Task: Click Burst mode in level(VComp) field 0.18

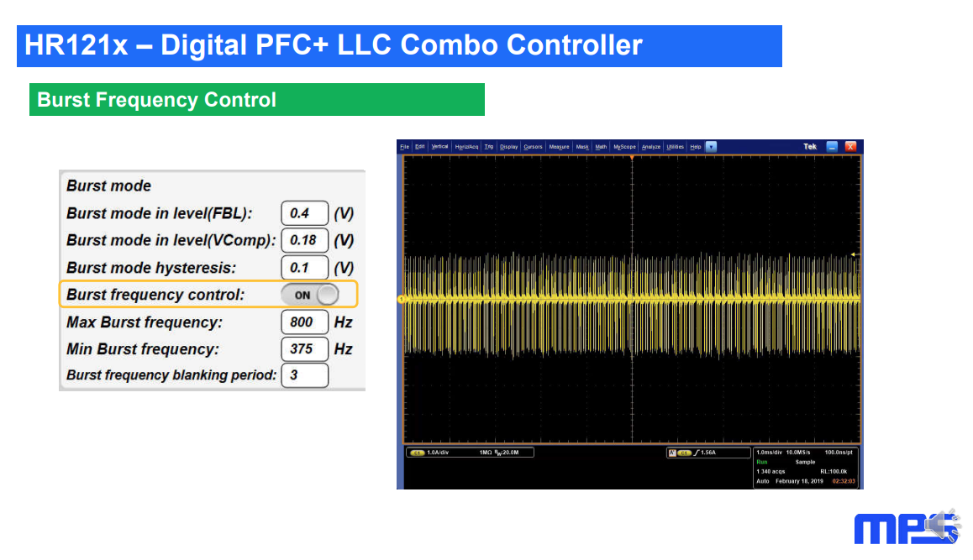Action: 305,241
